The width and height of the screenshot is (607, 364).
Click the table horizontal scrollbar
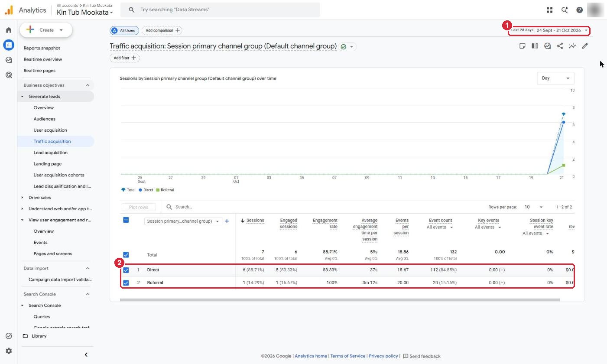point(340,299)
